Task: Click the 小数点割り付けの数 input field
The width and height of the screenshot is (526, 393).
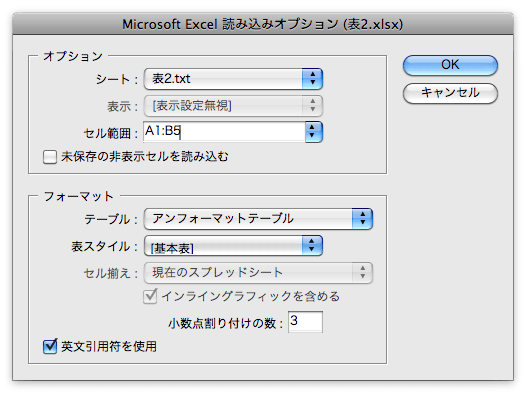Action: point(305,322)
